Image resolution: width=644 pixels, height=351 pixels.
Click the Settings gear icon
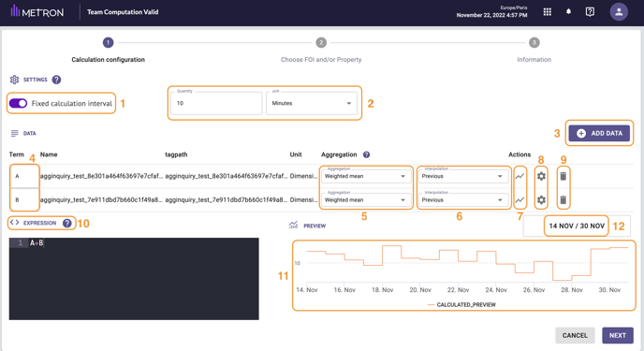(x=14, y=80)
